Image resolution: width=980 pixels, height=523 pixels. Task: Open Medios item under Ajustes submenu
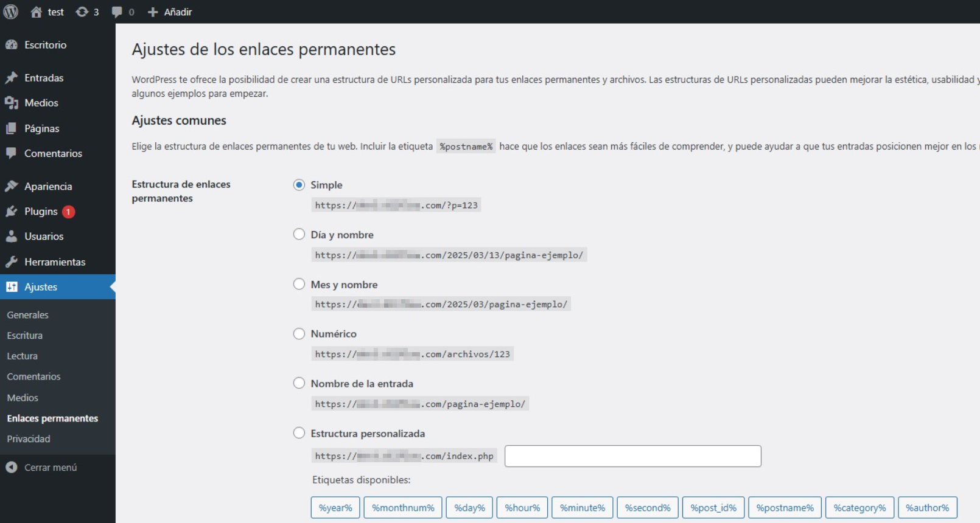23,397
